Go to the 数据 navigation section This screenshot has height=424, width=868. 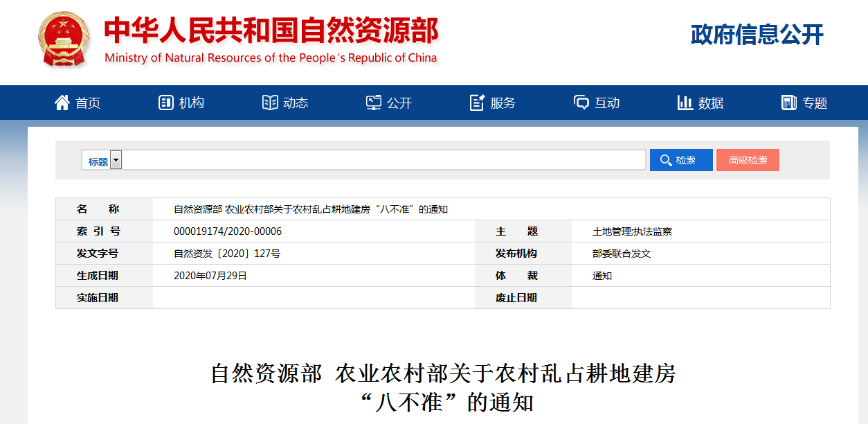coord(711,103)
